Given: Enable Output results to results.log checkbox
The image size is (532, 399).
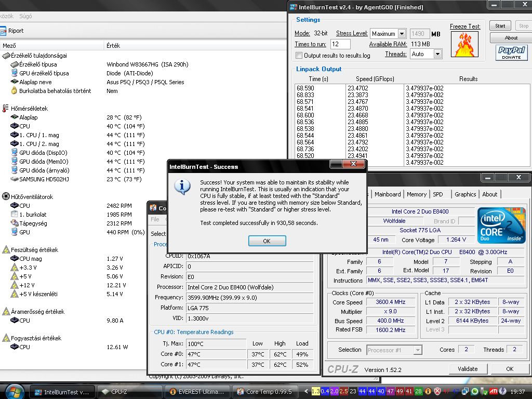Looking at the screenshot, I should click(299, 55).
